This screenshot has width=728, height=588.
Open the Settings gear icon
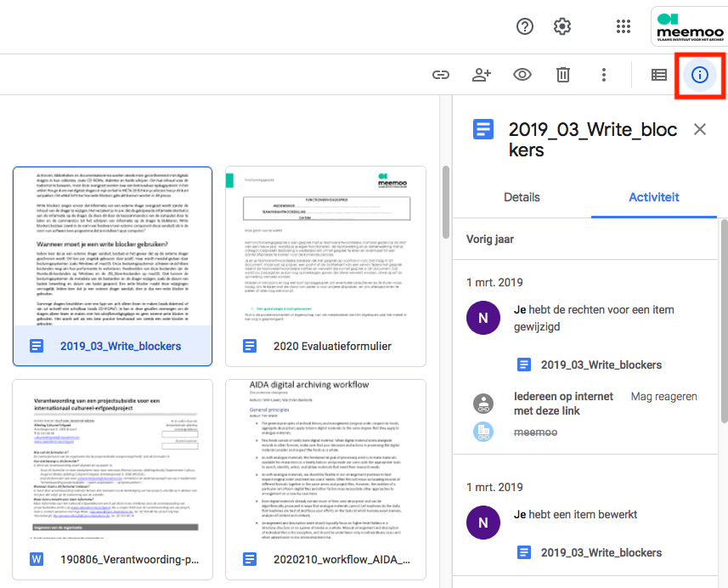click(562, 26)
